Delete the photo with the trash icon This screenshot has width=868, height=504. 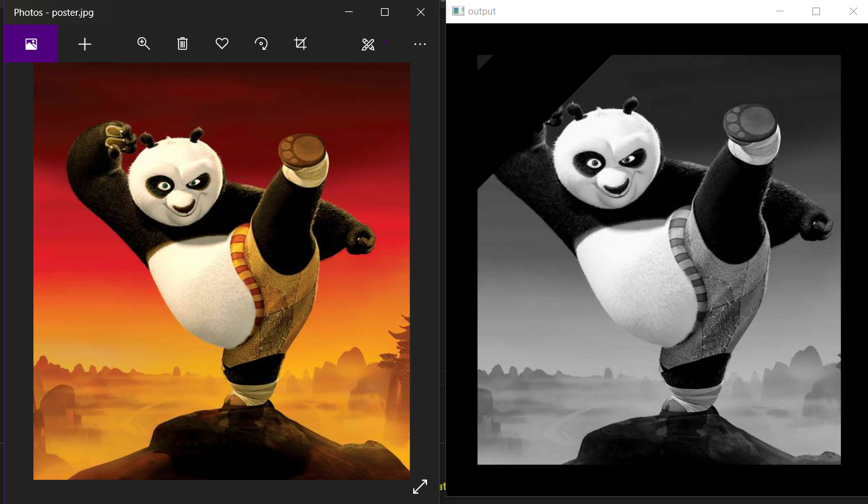[182, 44]
